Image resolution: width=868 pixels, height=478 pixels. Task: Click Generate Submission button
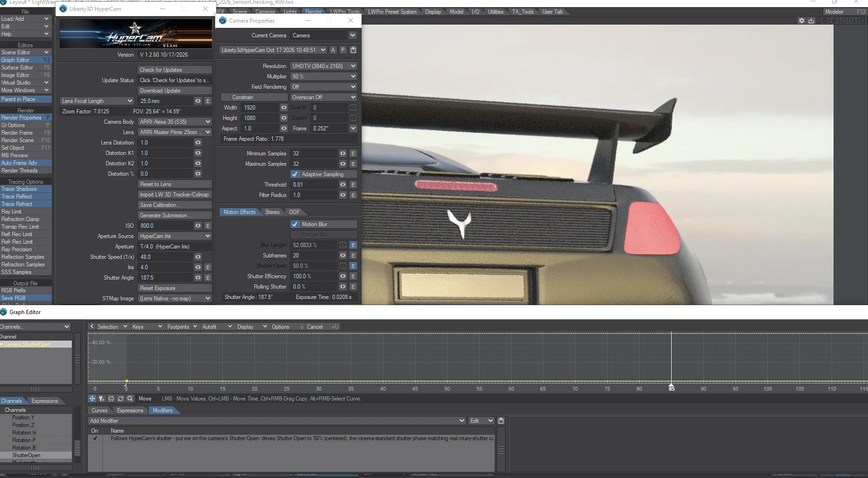point(175,215)
